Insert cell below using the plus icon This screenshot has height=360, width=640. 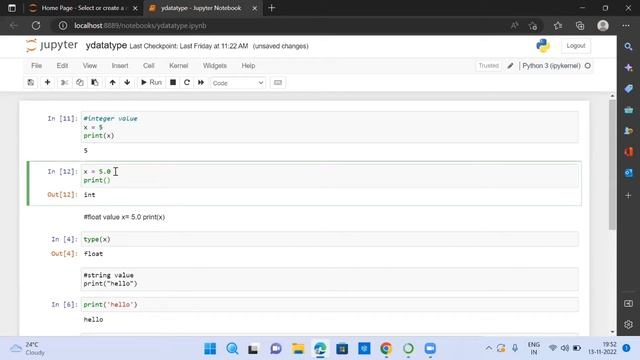47,82
